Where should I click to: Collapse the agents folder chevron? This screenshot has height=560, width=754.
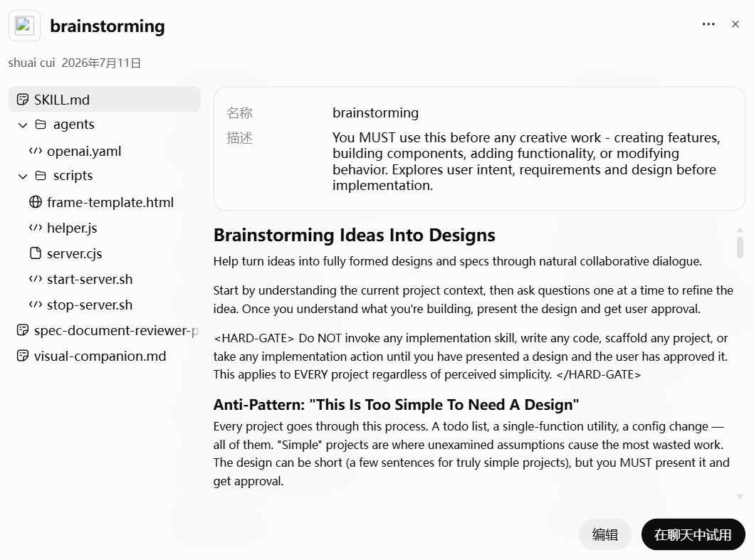point(23,125)
